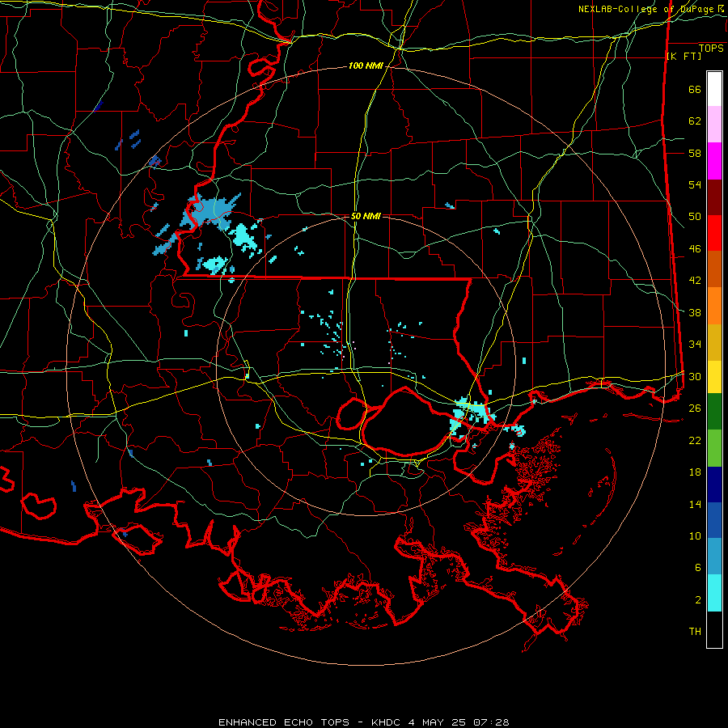Click the 62 legend value
728x728 pixels.
coord(695,121)
